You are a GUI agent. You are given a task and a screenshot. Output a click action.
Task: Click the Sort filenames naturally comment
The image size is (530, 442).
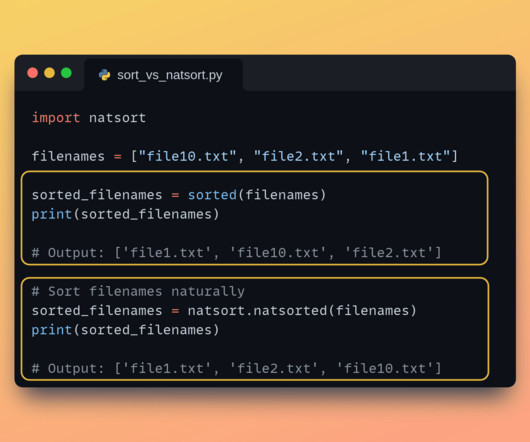click(138, 291)
